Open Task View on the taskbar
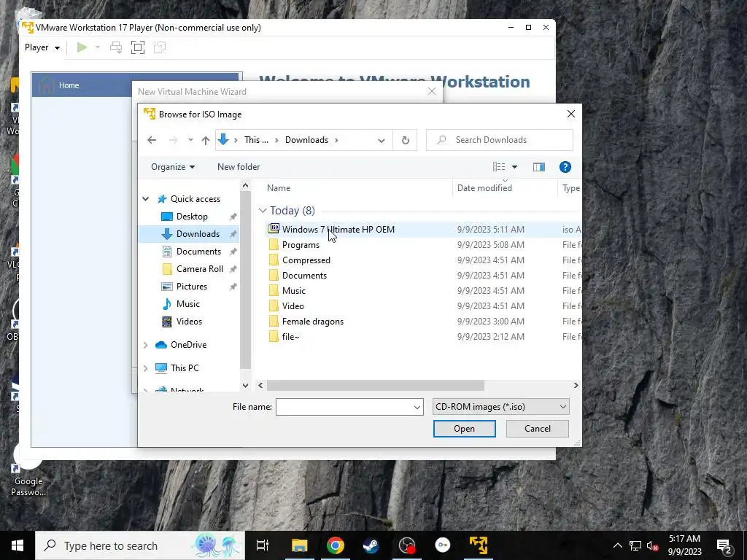 [263, 545]
